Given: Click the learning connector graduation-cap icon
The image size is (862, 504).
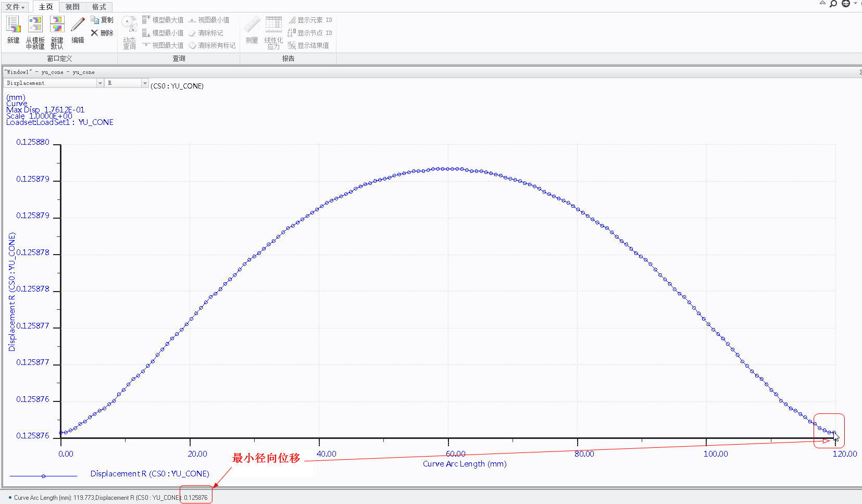Looking at the screenshot, I should click(x=846, y=4).
